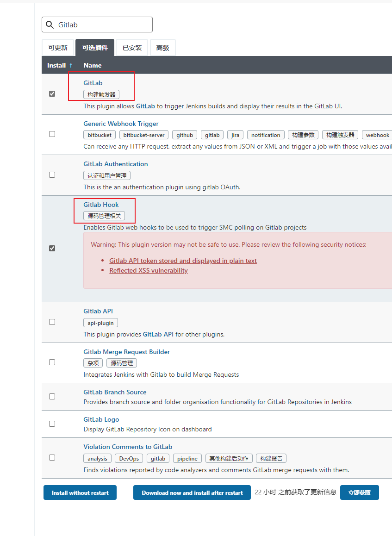Image resolution: width=392 pixels, height=536 pixels.
Task: Click the api-plugin tag
Action: pos(100,323)
